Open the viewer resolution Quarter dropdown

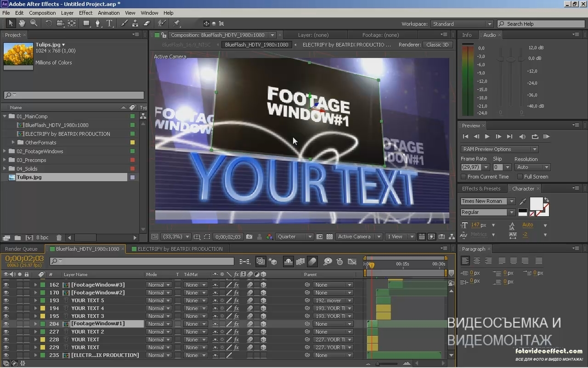pos(294,237)
